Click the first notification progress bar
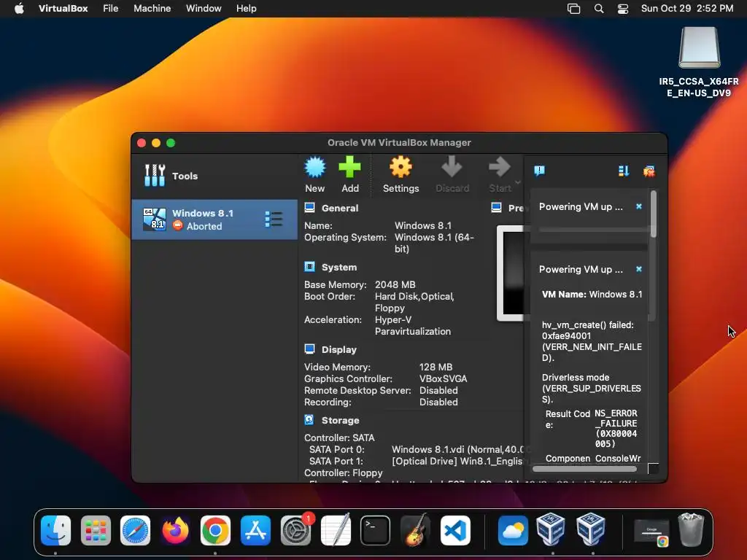This screenshot has height=560, width=747. click(592, 230)
